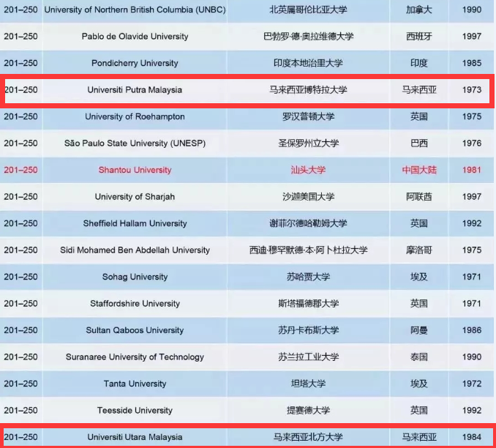496x448 pixels.
Task: Select the 苏兰拉工业大学 cell
Action: (308, 357)
